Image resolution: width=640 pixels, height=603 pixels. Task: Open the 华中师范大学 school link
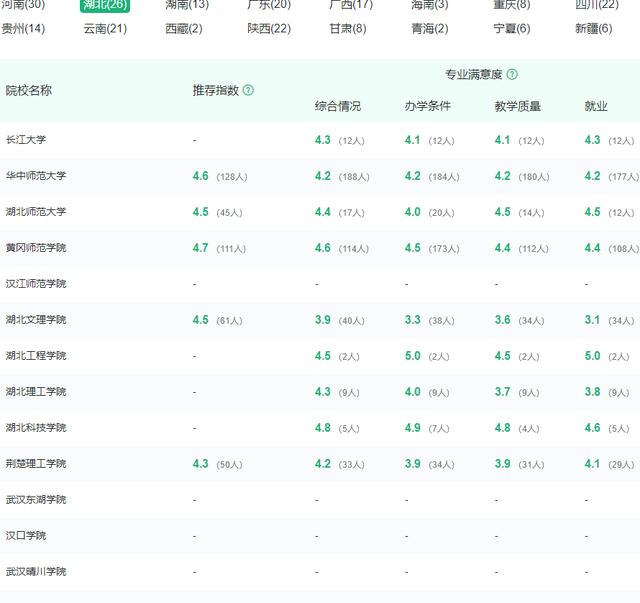[36, 176]
